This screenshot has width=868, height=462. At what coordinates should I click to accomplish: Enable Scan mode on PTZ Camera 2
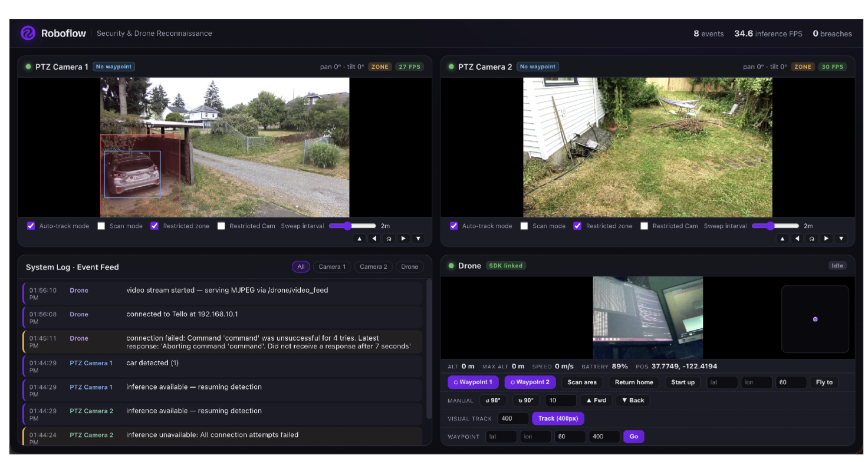(x=524, y=226)
